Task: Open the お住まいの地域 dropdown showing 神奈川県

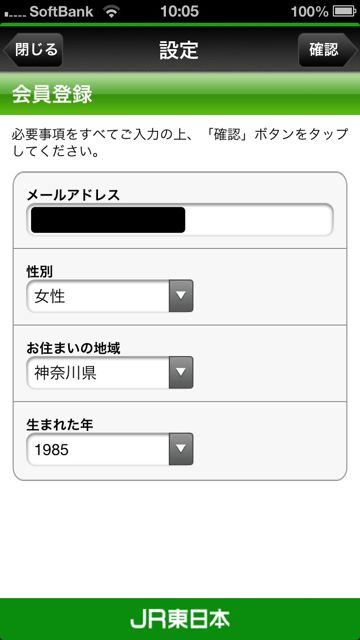Action: coord(109,373)
